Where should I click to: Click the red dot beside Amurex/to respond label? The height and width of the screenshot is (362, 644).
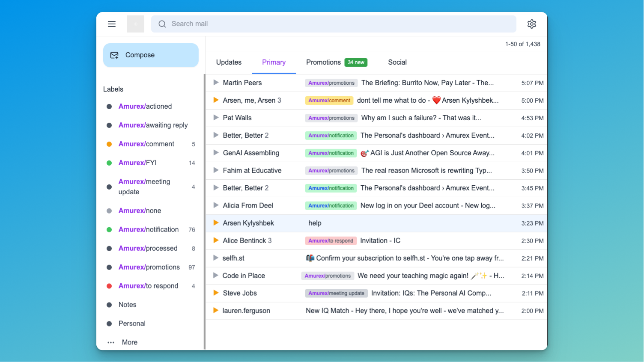[109, 286]
